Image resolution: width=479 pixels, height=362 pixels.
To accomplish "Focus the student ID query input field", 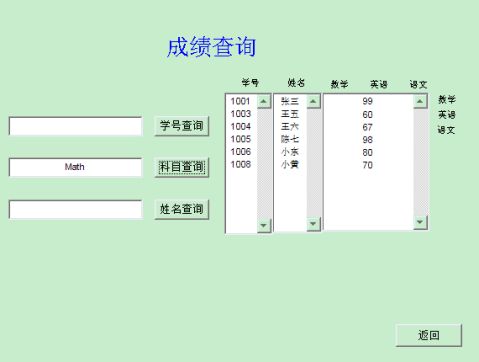I will 75,126.
